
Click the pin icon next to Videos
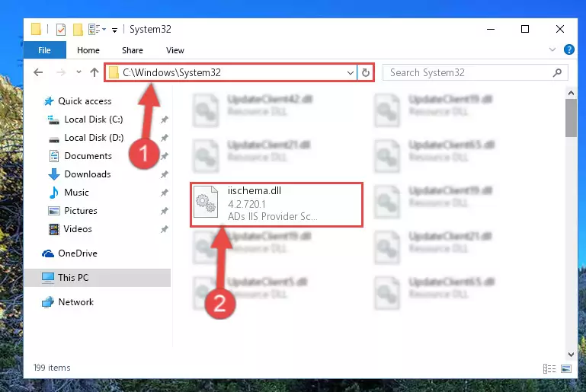164,230
